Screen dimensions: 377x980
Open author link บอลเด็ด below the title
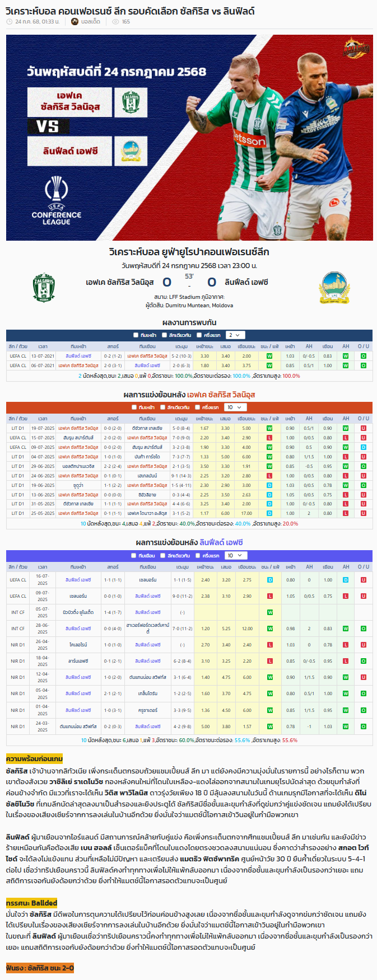pyautogui.click(x=91, y=22)
